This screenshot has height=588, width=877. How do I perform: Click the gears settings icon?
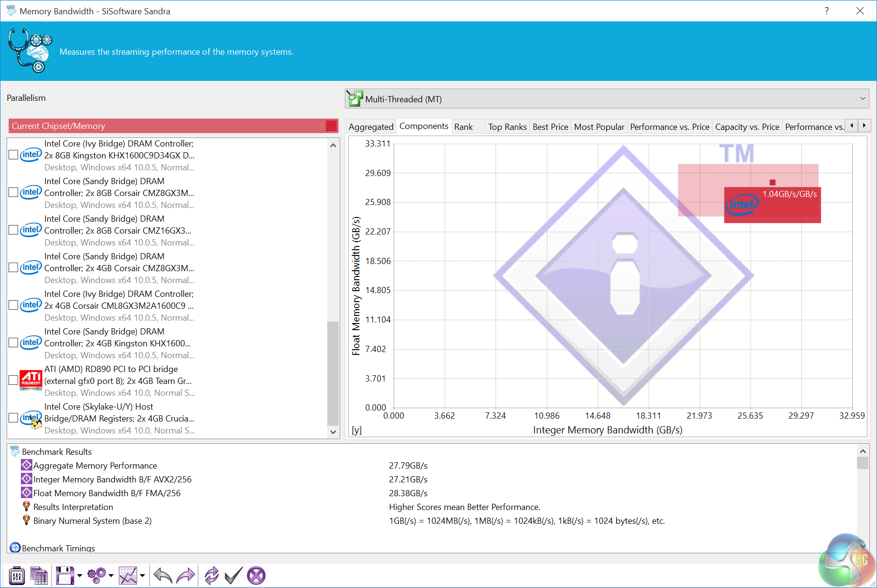tap(97, 576)
